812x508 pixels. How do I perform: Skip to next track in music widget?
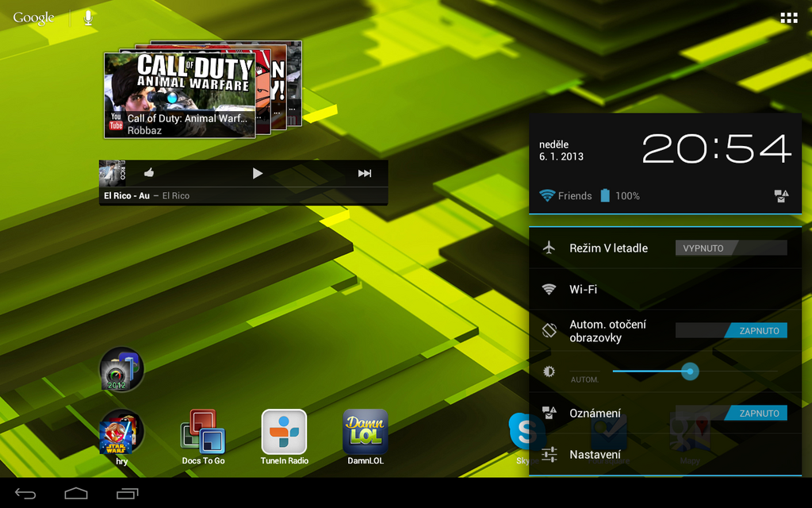pyautogui.click(x=364, y=173)
